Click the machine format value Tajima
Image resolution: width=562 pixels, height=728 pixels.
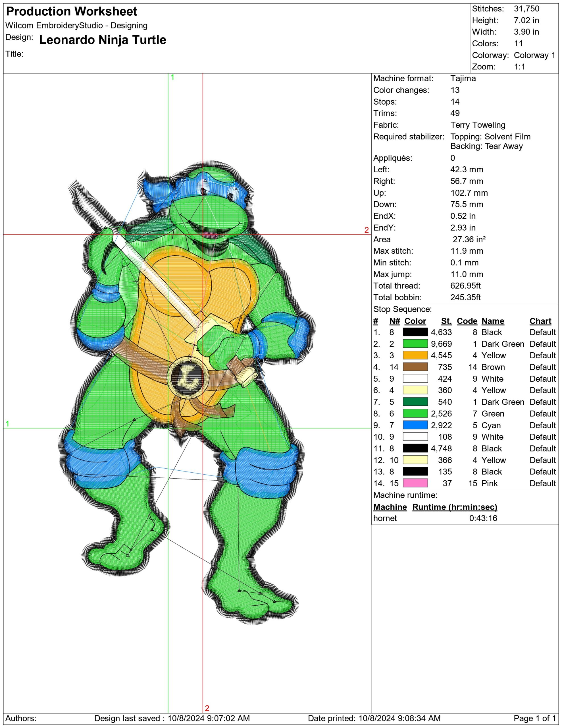pyautogui.click(x=463, y=79)
